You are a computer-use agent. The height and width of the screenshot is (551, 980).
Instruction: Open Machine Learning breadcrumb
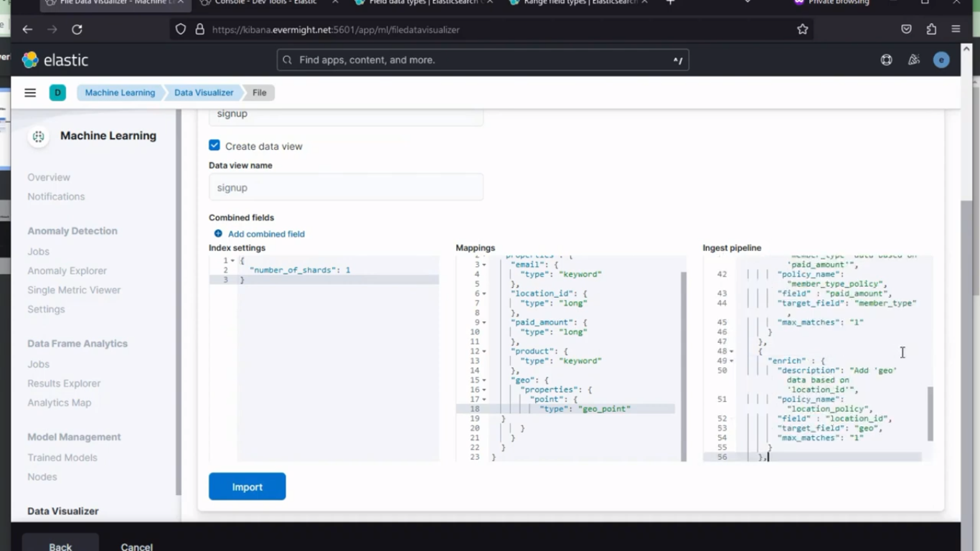click(120, 93)
